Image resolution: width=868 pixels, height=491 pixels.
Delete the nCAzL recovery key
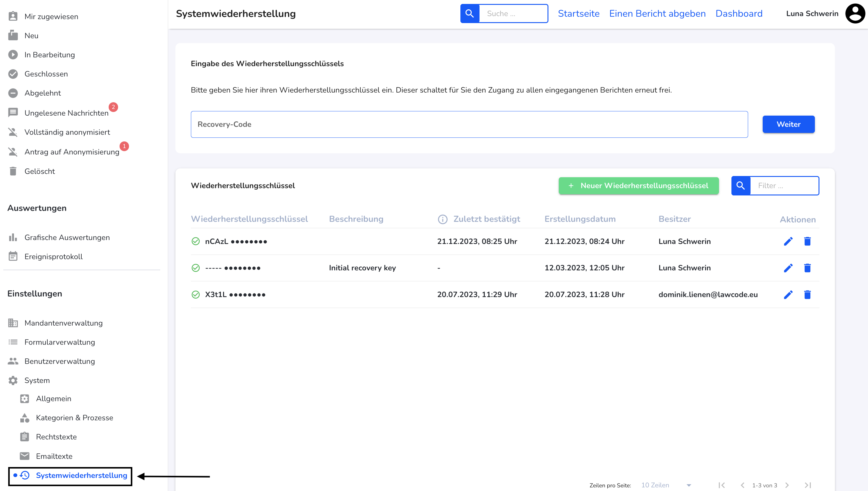[x=807, y=242]
